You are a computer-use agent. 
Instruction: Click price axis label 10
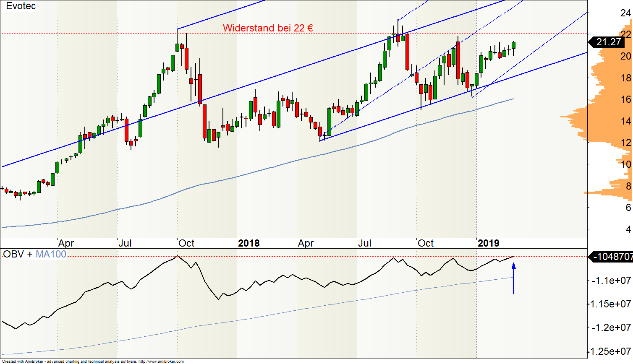point(625,164)
